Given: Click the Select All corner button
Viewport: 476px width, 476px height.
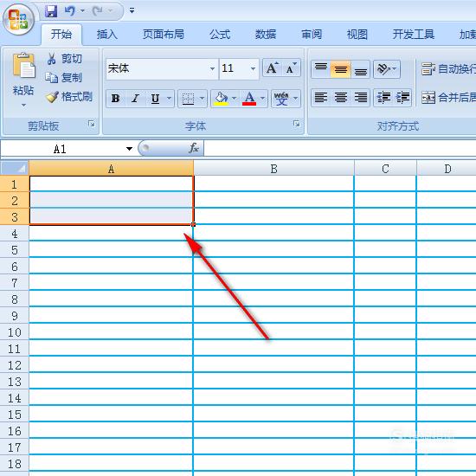Looking at the screenshot, I should coord(15,168).
